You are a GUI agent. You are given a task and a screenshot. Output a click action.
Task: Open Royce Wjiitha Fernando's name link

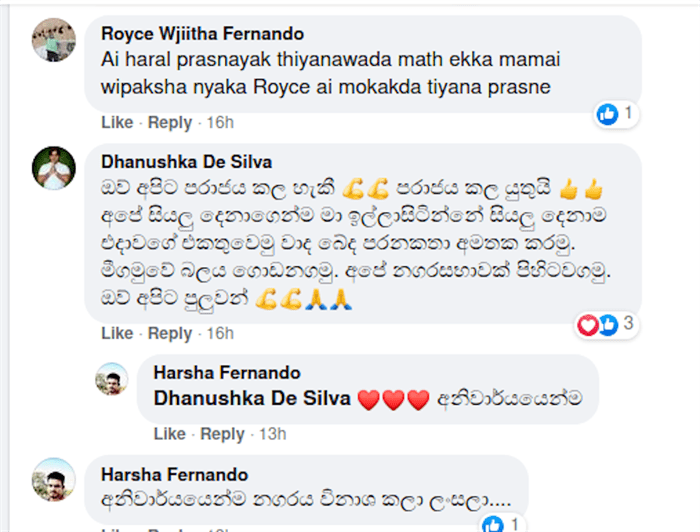[x=203, y=34]
